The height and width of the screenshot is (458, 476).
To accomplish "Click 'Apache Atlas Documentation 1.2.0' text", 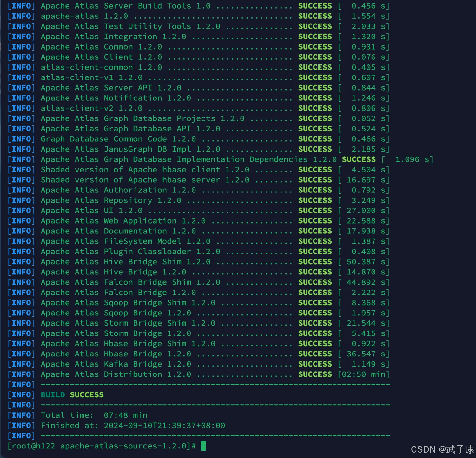I will click(118, 231).
